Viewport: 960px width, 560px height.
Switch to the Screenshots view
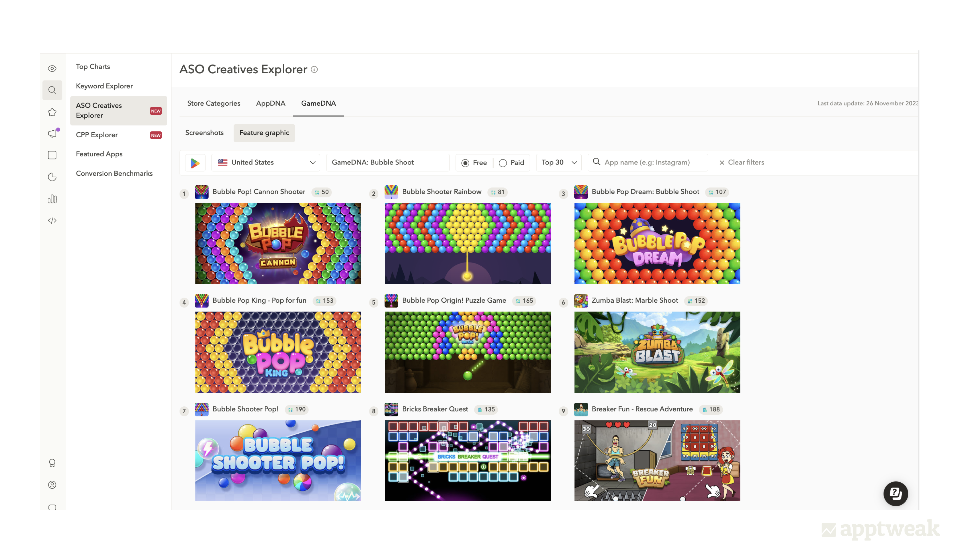204,133
